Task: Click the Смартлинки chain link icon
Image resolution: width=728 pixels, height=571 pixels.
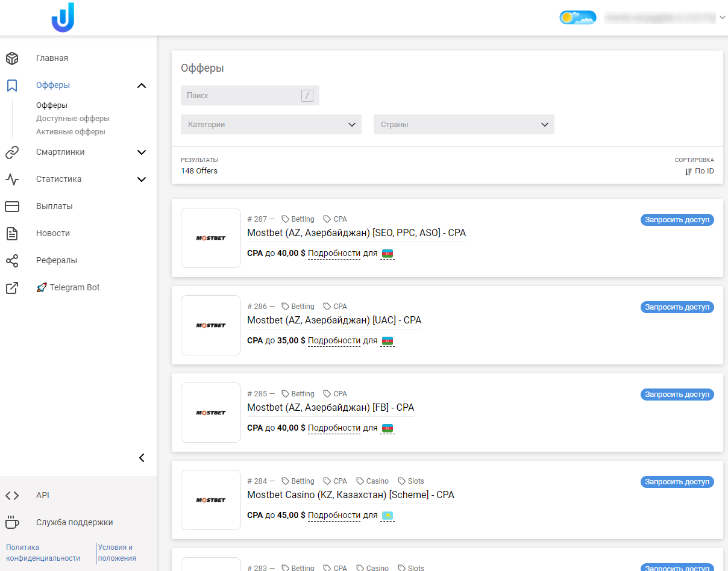Action: (12, 152)
